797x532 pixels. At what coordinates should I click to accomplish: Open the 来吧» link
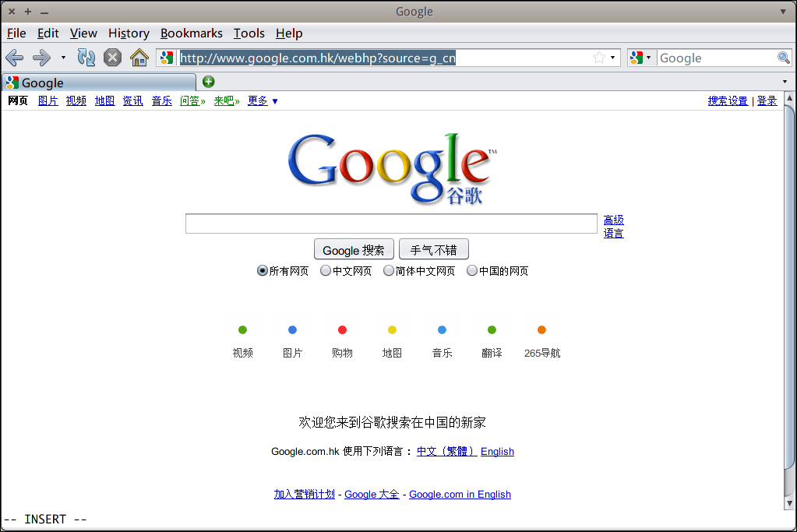[x=227, y=101]
